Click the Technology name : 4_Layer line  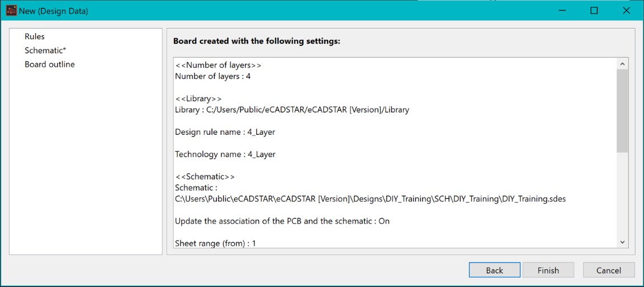tap(225, 154)
